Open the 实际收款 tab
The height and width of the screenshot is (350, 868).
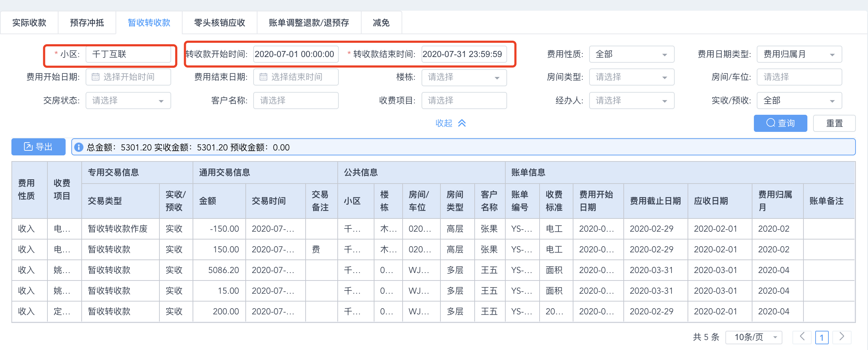29,23
